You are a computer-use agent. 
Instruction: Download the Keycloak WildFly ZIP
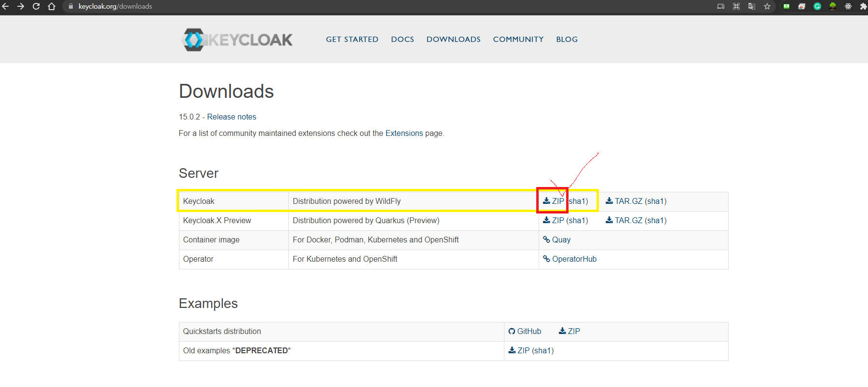pyautogui.click(x=554, y=201)
